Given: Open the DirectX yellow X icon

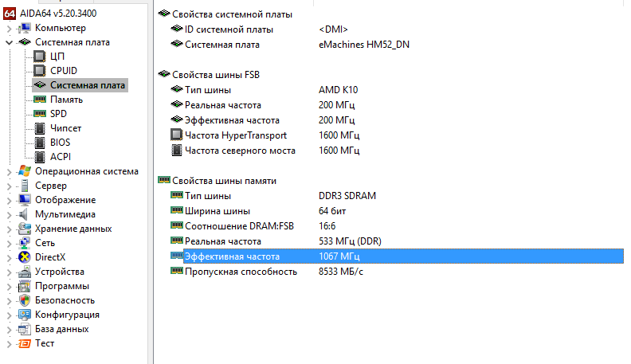Looking at the screenshot, I should click(25, 257).
